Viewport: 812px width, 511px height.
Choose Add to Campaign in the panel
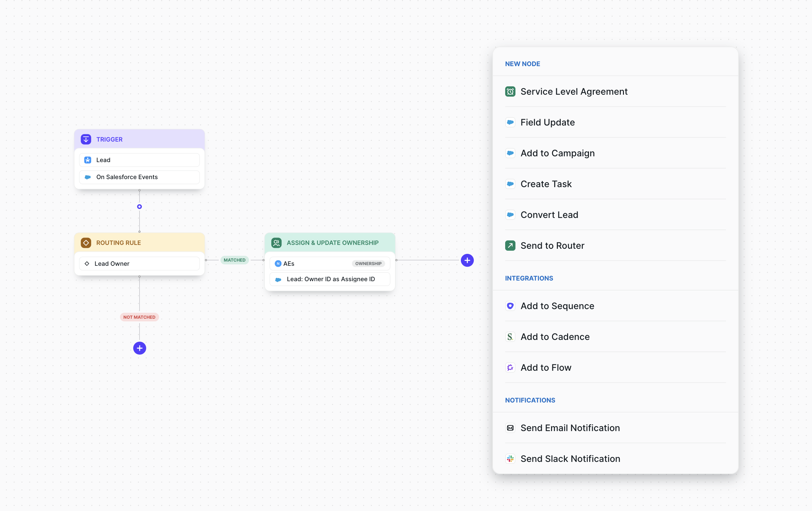click(557, 153)
